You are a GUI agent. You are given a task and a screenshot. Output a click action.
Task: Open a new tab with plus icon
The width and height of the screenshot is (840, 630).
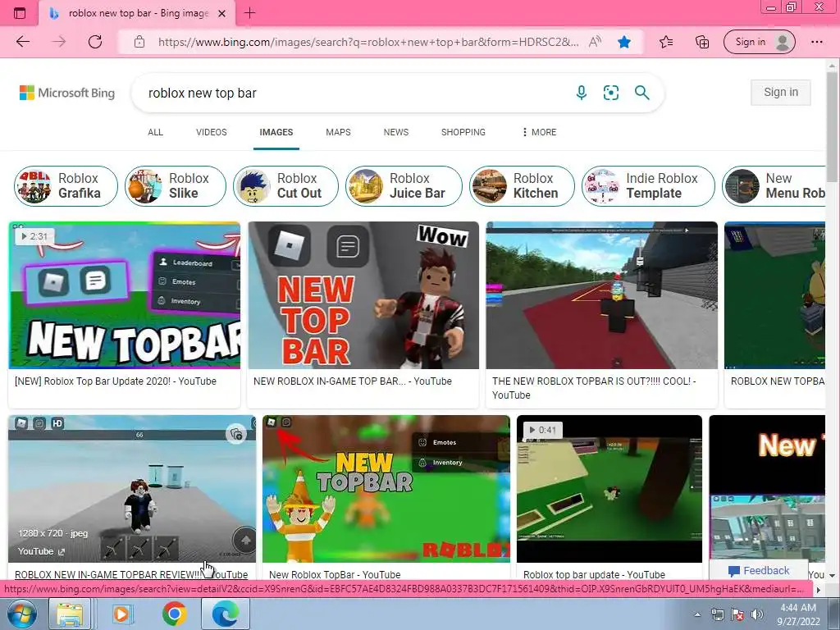(249, 13)
